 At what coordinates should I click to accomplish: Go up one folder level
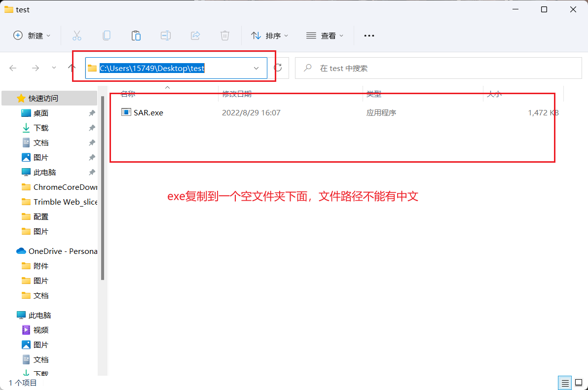(x=72, y=68)
